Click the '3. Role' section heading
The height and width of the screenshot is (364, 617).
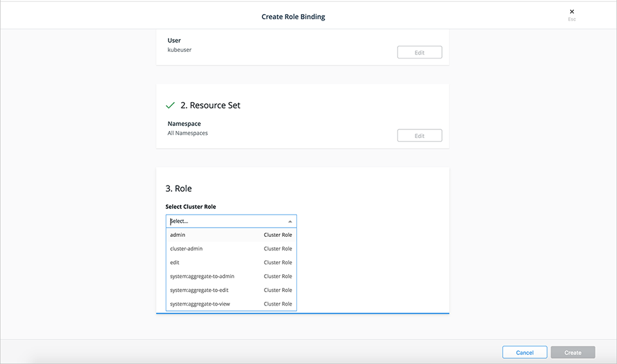tap(179, 189)
